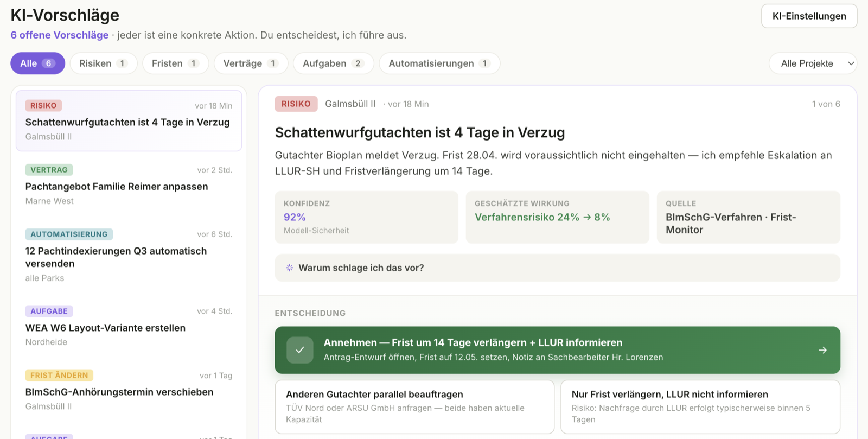Screen dimensions: 868x439
Task: Switch to the Automatisierungen filter tab
Action: pos(439,63)
